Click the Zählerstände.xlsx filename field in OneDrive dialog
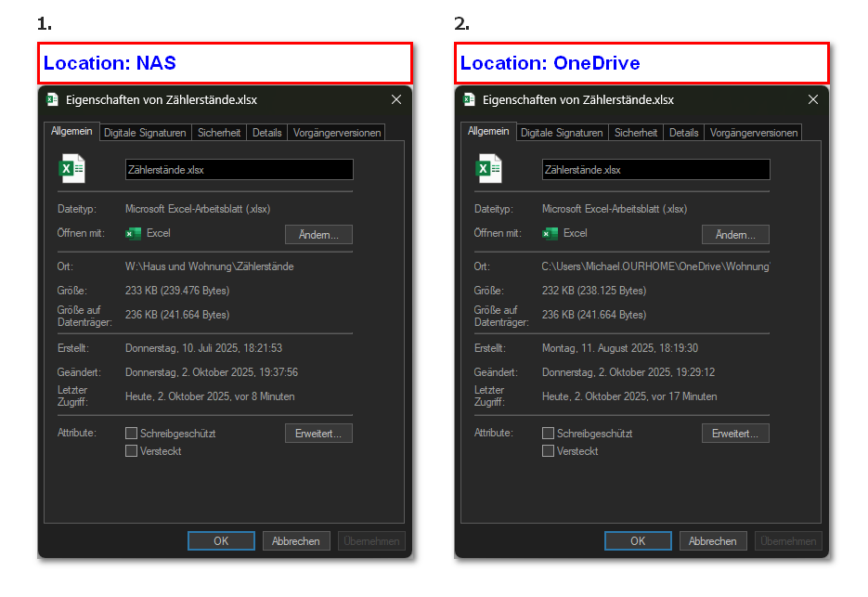The width and height of the screenshot is (868, 597). 655,170
